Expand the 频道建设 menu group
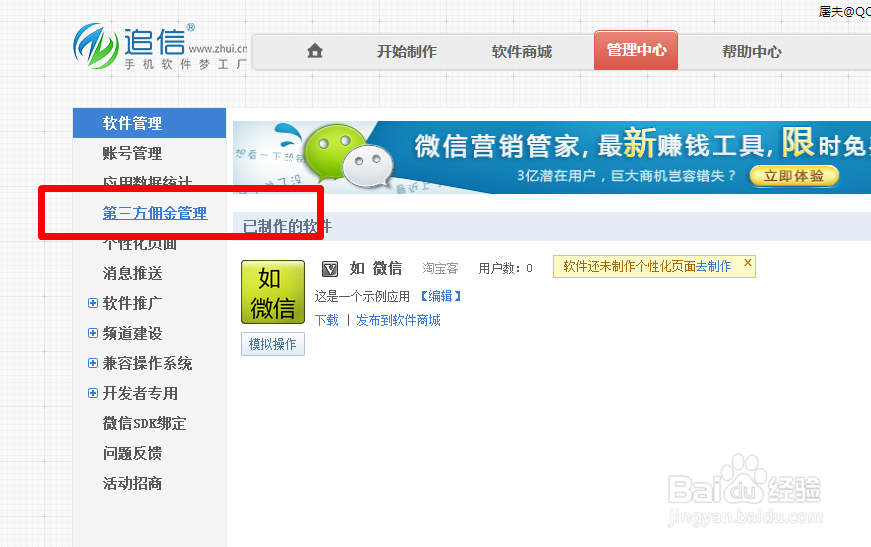The image size is (871, 547). pyautogui.click(x=93, y=333)
